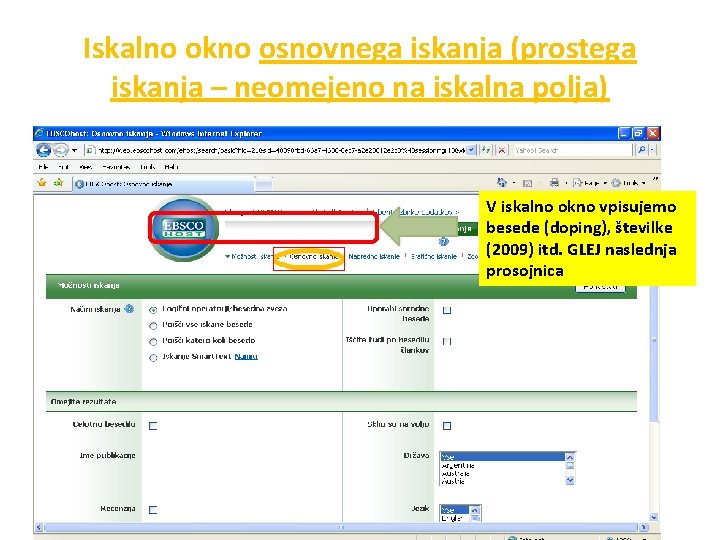Tick the Recenzija checkbox
This screenshot has width=720, height=540.
tap(153, 509)
